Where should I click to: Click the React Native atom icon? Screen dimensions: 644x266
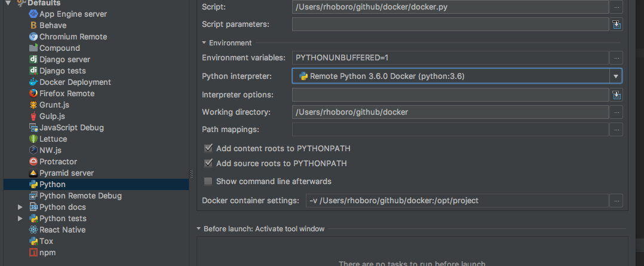(x=33, y=230)
